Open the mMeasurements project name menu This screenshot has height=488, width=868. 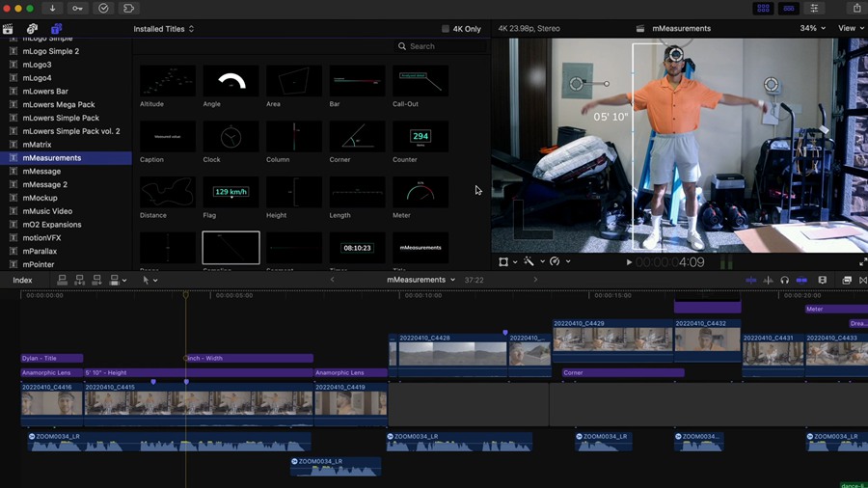(420, 280)
